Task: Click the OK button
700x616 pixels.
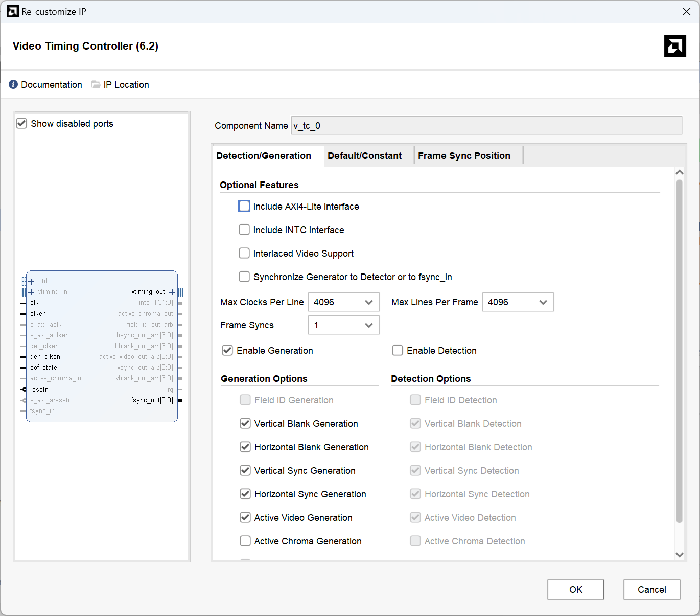Action: 576,589
